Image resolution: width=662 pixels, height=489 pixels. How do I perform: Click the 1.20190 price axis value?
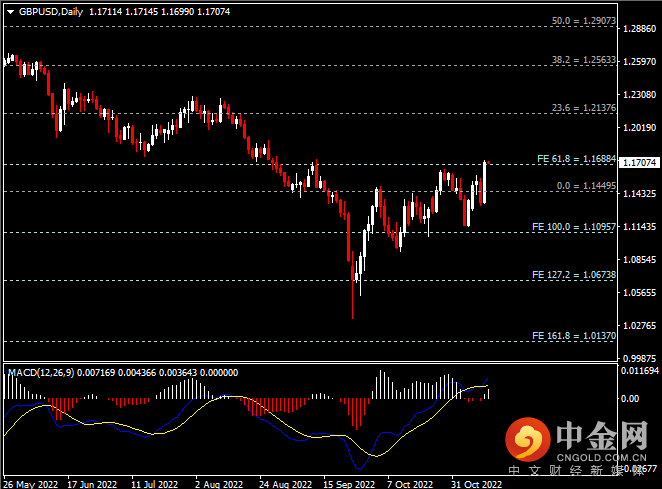[x=640, y=128]
